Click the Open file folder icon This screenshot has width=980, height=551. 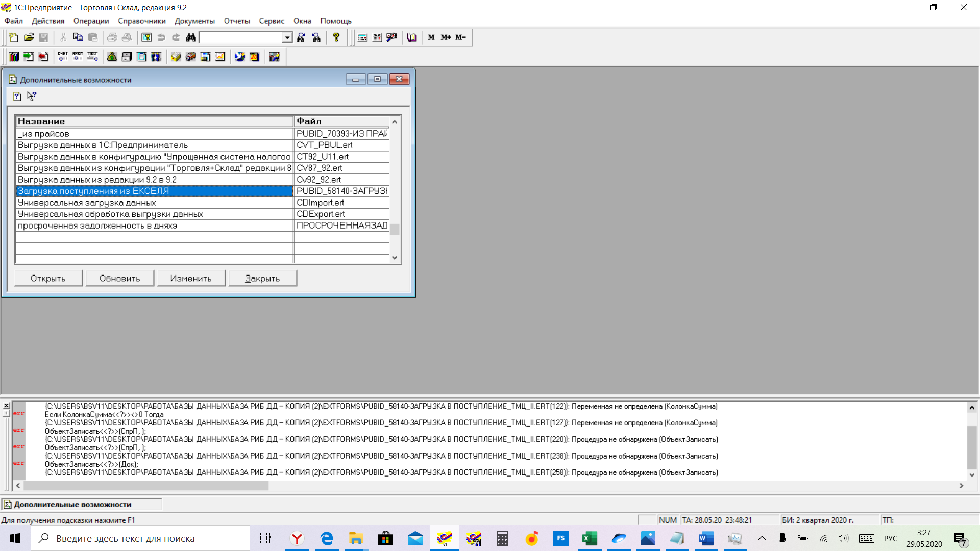(x=29, y=37)
